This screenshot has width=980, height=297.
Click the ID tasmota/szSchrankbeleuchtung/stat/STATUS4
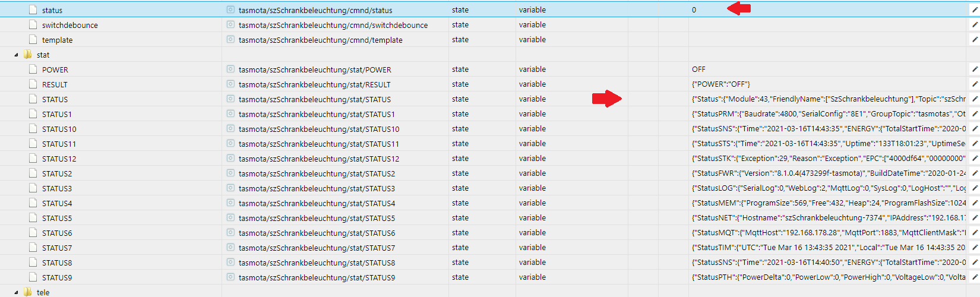coord(317,203)
